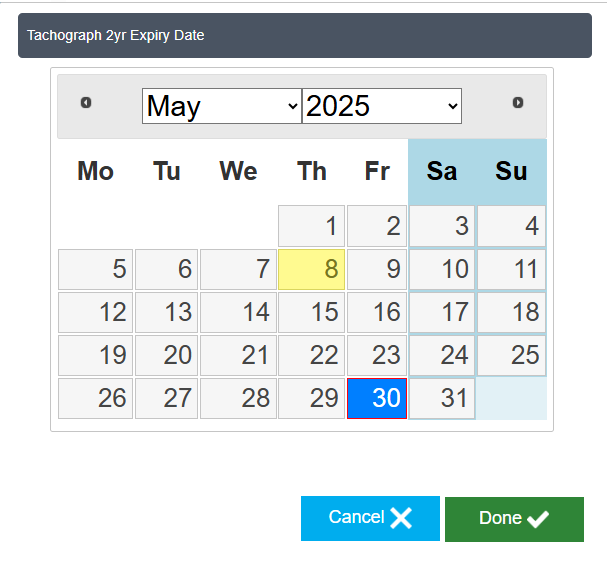Go to the next month arrow
607x578 pixels.
tap(518, 103)
